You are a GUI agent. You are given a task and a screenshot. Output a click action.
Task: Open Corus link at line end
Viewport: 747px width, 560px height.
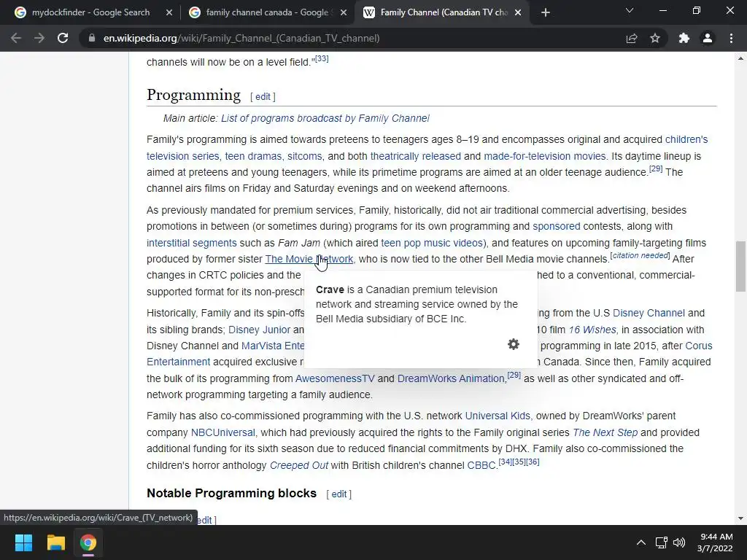coord(698,346)
